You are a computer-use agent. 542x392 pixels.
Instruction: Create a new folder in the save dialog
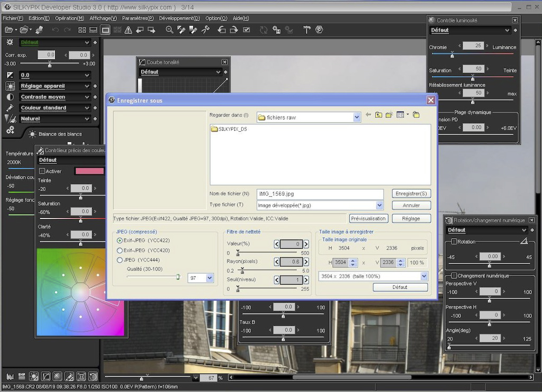[x=389, y=115]
